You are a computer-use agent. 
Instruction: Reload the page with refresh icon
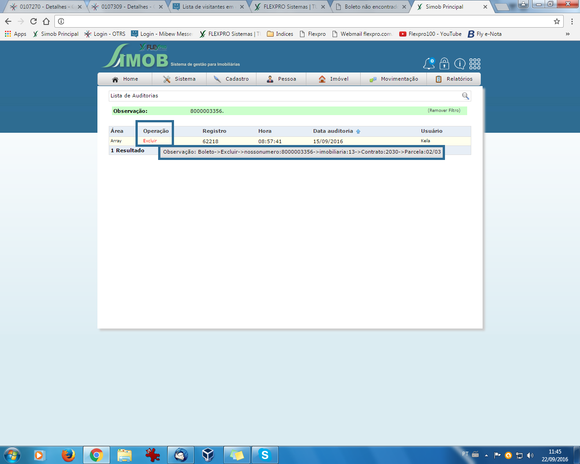click(x=33, y=21)
